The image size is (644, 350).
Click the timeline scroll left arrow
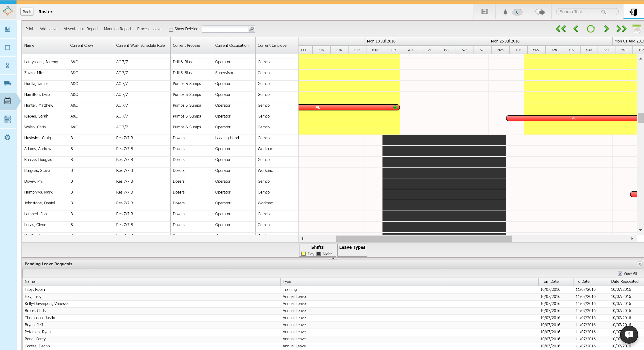pyautogui.click(x=302, y=239)
